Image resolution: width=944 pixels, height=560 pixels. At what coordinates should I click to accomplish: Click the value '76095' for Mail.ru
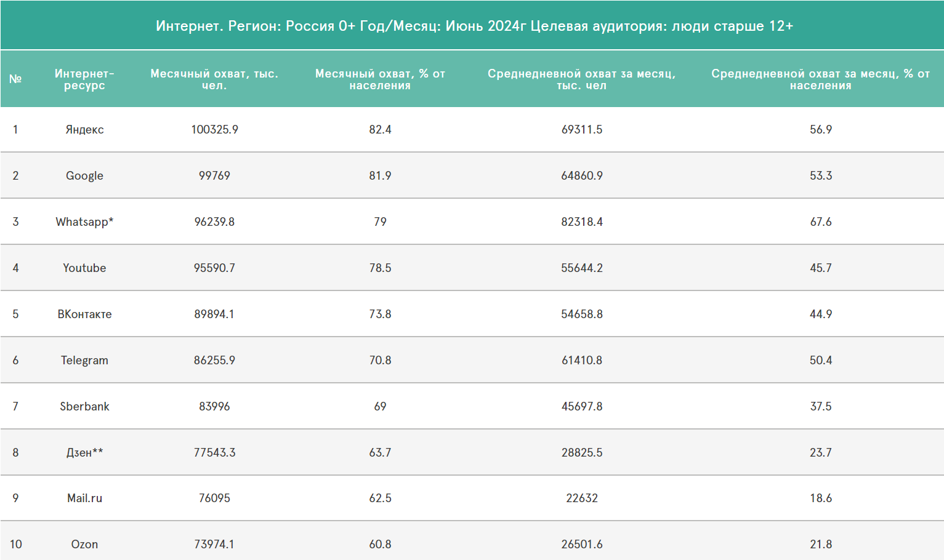point(214,498)
